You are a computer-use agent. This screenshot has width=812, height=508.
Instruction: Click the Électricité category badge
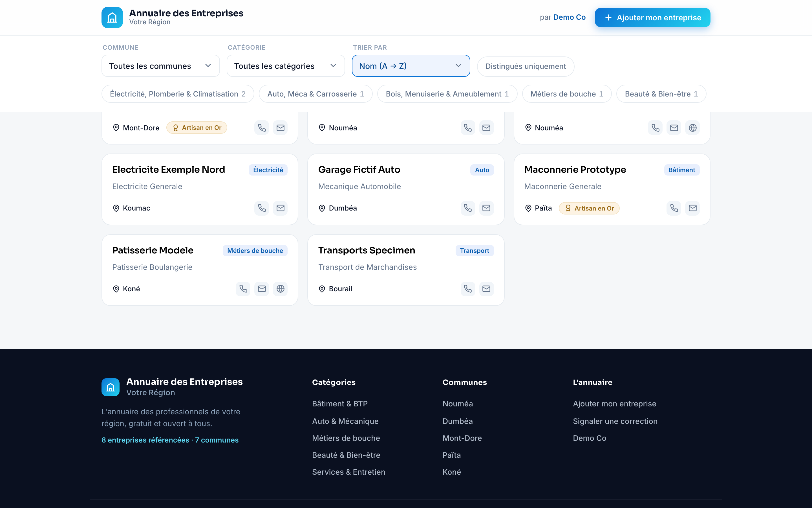(x=268, y=170)
